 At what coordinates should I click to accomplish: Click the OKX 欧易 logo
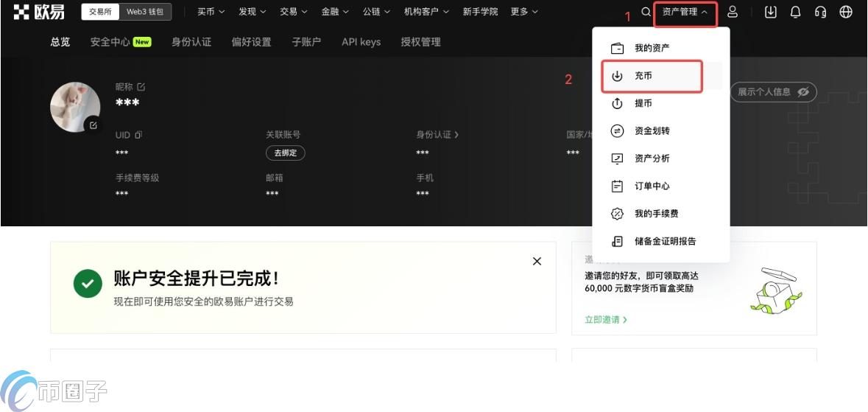(x=39, y=12)
